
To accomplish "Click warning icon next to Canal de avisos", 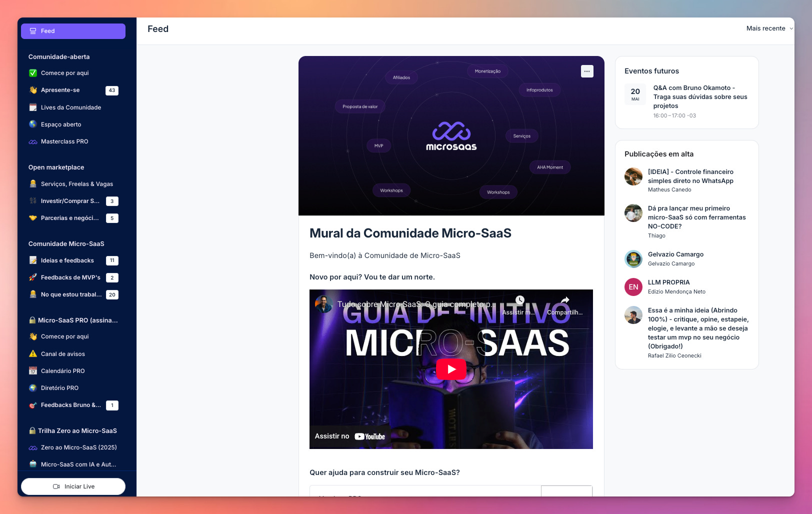I will [33, 354].
